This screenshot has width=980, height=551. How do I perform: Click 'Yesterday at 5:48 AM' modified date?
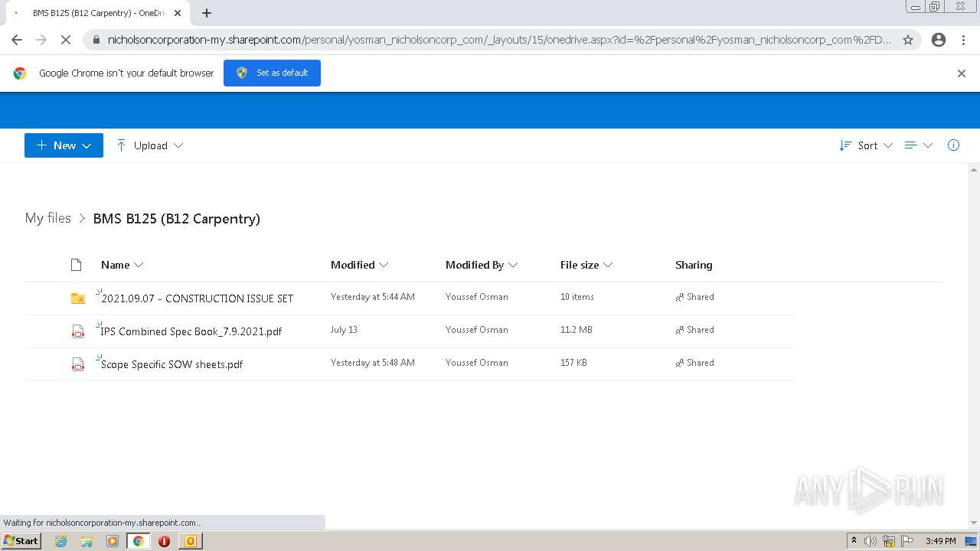click(x=373, y=363)
